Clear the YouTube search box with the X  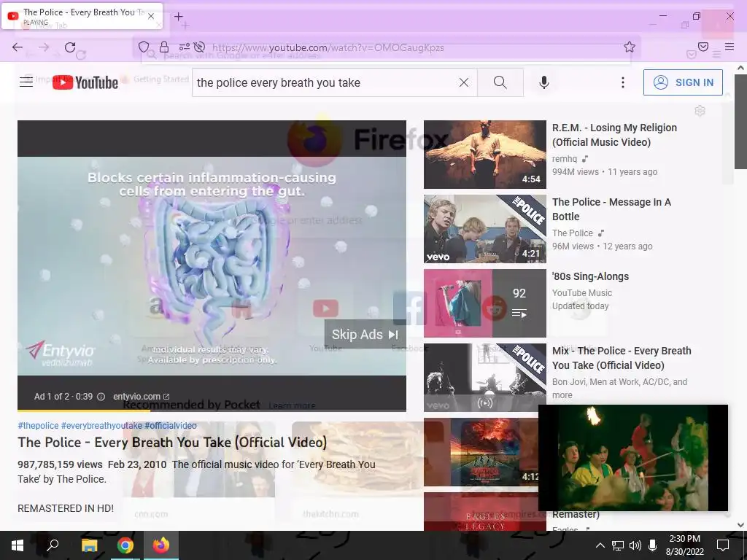click(463, 82)
